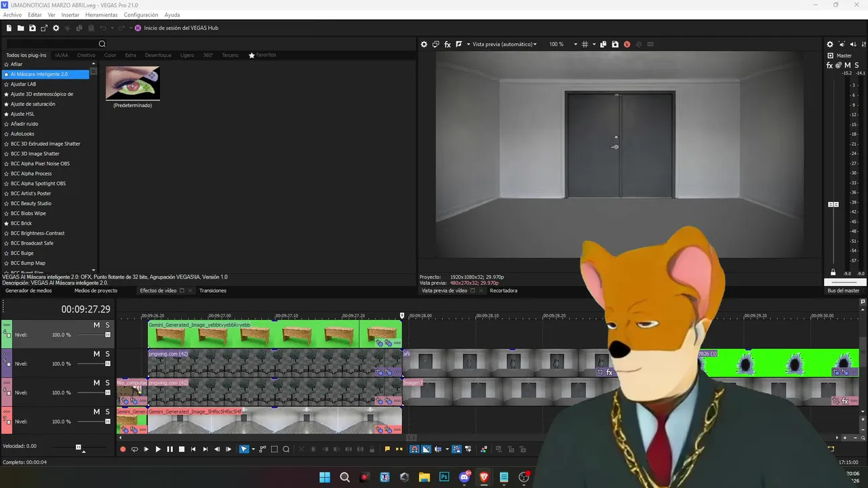
Task: Toggle the split-screen view icon in preview
Action: point(459,44)
